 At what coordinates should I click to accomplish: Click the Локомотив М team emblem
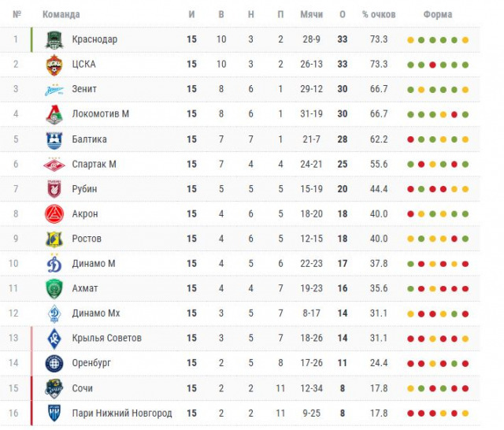54,114
